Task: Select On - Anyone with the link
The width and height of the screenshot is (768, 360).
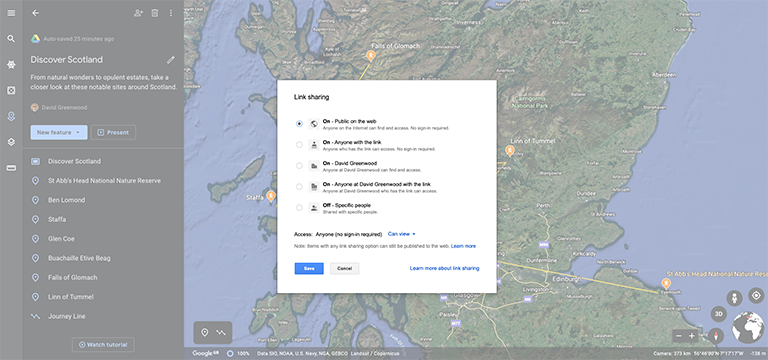Action: pyautogui.click(x=299, y=144)
